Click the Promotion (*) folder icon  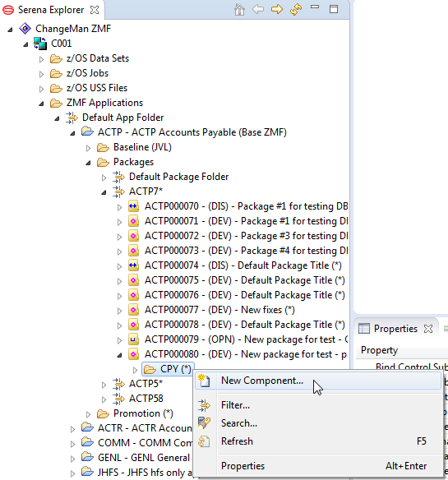(103, 413)
